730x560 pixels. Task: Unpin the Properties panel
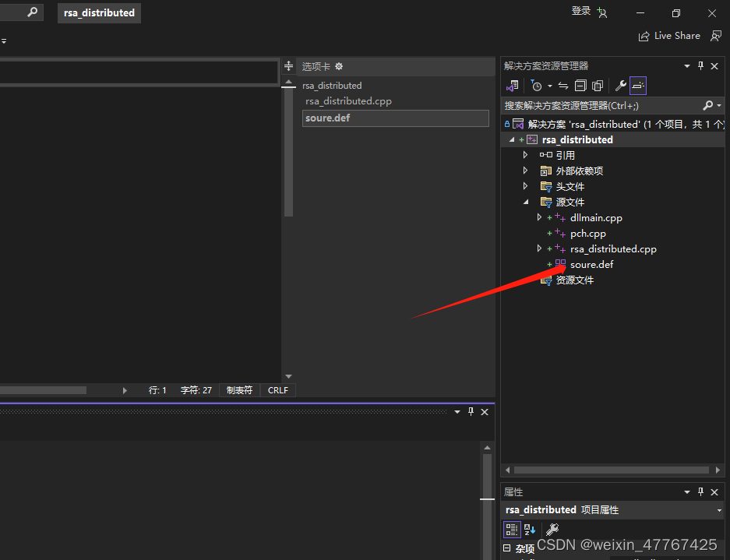coord(700,491)
